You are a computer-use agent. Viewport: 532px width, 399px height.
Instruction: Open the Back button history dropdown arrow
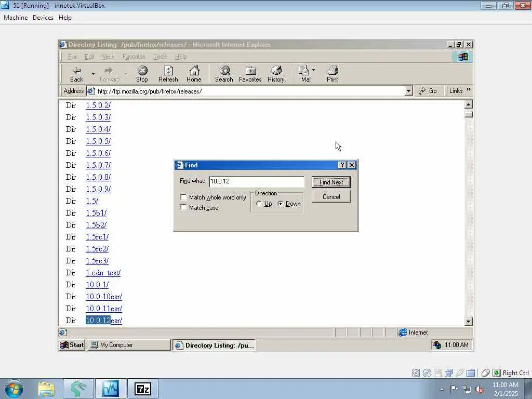(x=93, y=74)
